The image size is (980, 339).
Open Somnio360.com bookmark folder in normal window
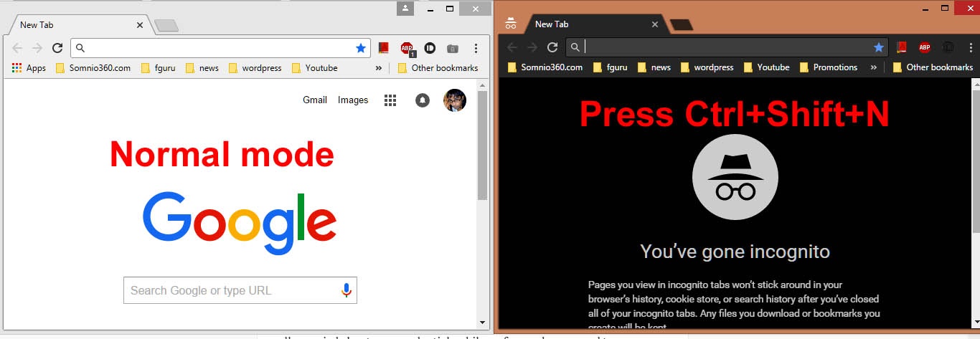93,68
